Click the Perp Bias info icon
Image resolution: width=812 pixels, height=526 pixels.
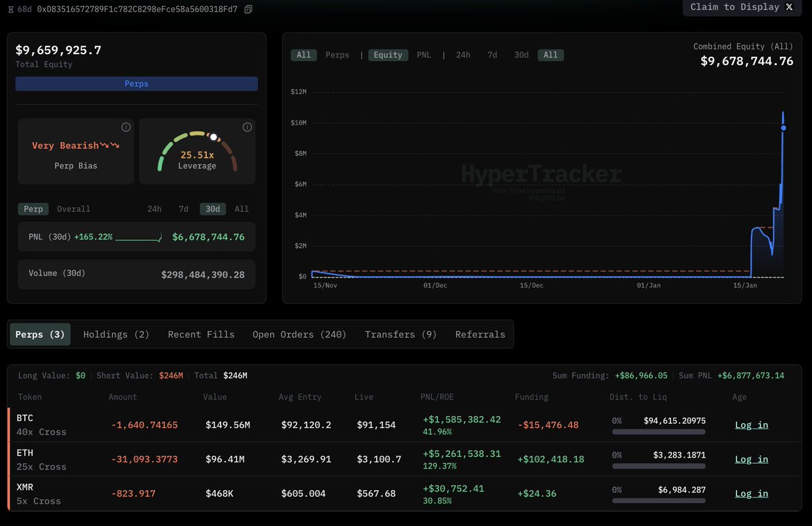click(x=126, y=127)
